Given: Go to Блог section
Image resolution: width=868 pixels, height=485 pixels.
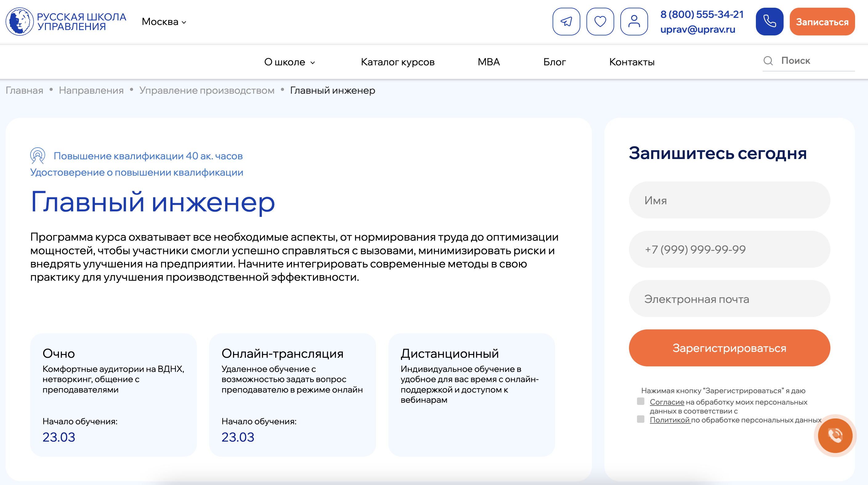Looking at the screenshot, I should (554, 62).
